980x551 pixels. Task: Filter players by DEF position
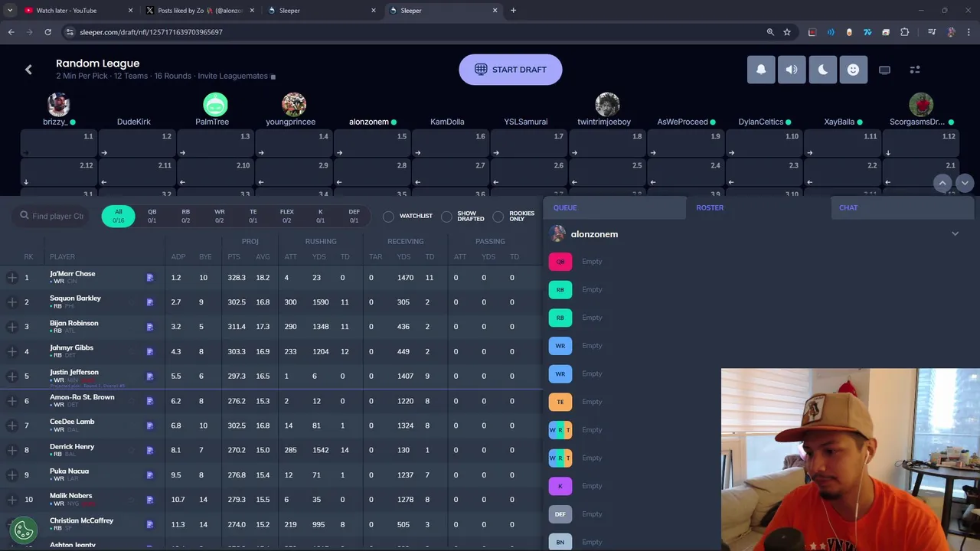click(x=354, y=216)
